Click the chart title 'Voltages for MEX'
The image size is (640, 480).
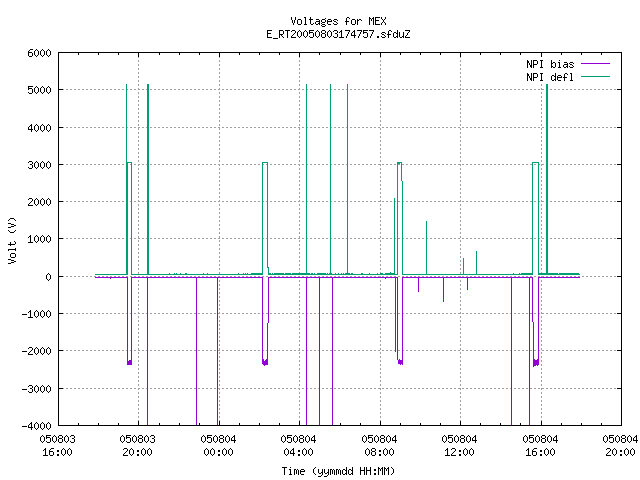tap(338, 21)
